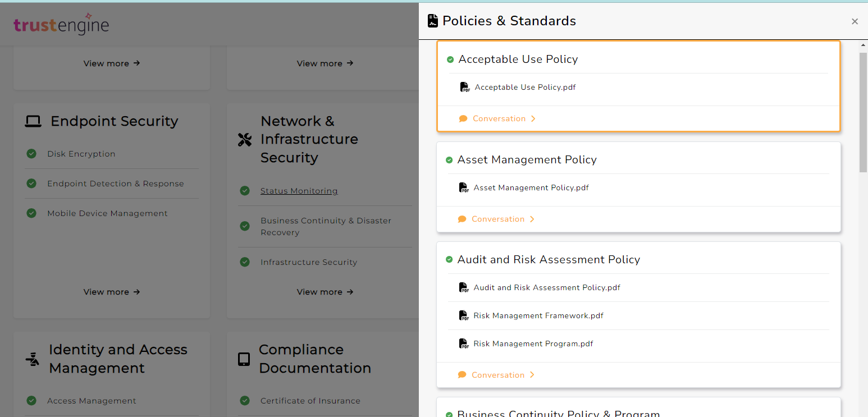Close the Policies & Standards panel
This screenshot has width=868, height=417.
pos(855,21)
